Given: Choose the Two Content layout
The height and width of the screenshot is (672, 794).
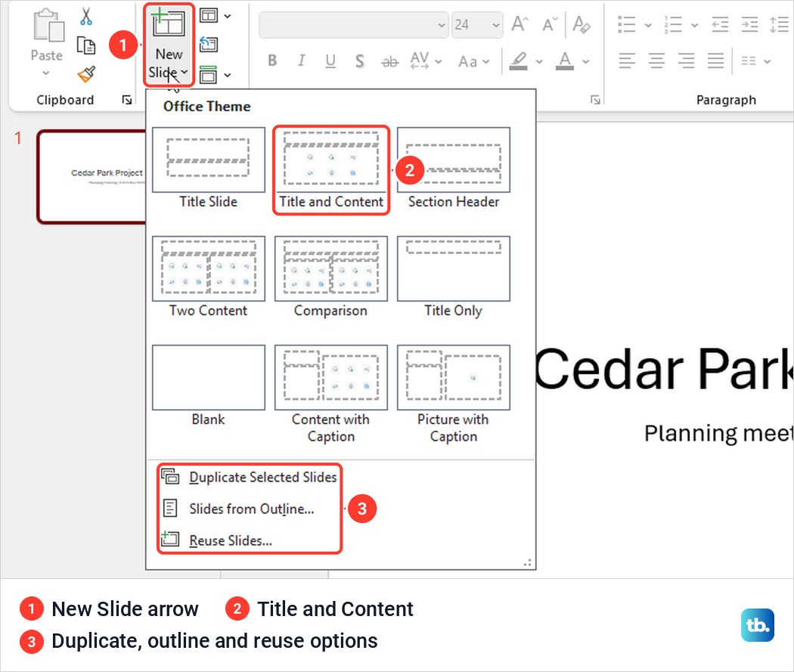Looking at the screenshot, I should (x=208, y=277).
